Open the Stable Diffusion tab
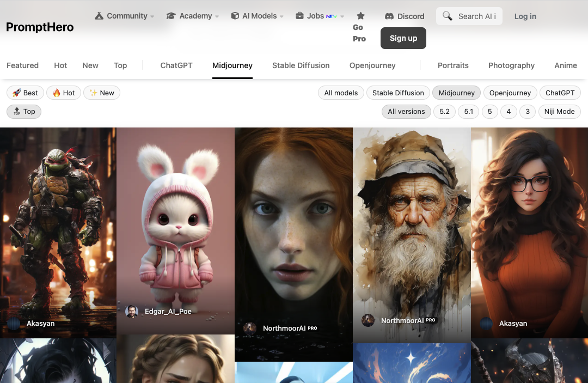Screen dimensions: 588x383 tap(301, 65)
